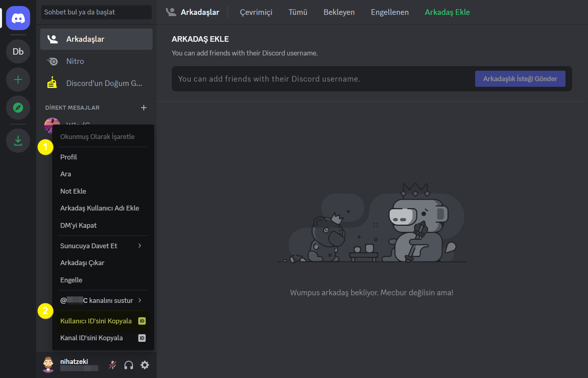Open the Nitro sidebar entry
Viewport: 588px width, 378px height.
[x=96, y=61]
